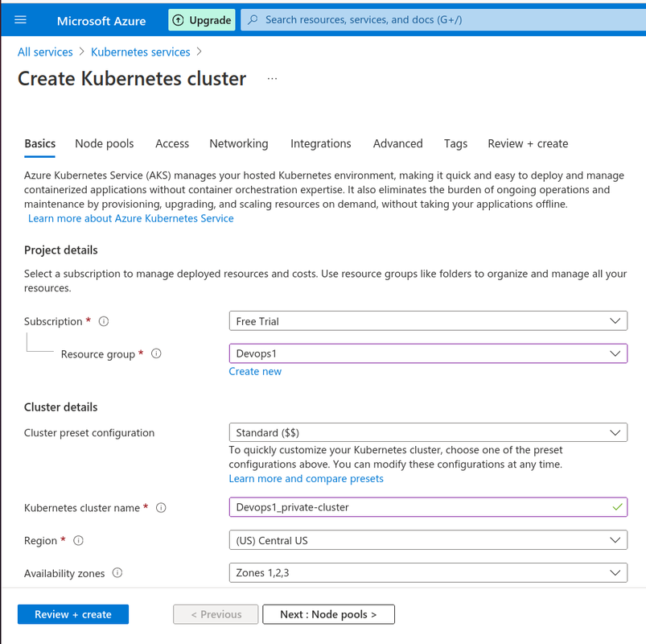The height and width of the screenshot is (644, 646).
Task: Click the Subscription info icon
Action: [104, 321]
